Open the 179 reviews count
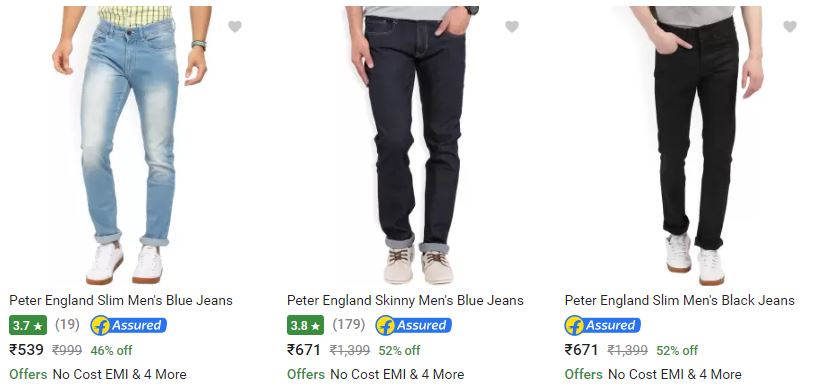 349,325
